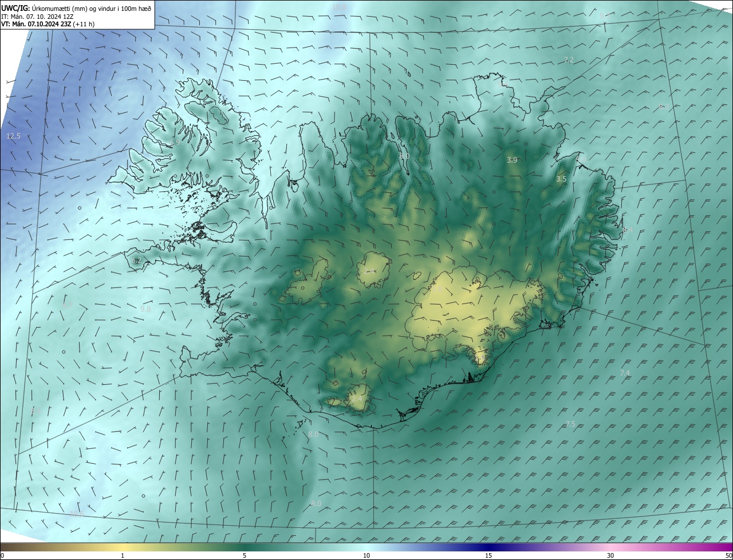Select the 30 tick on the colour scale
Screen dimensions: 733x560
(610, 555)
